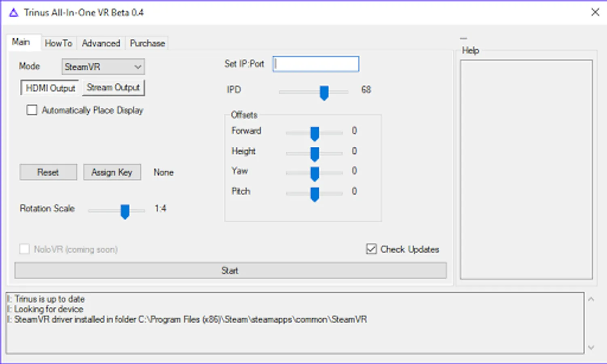Click the 'None' assigned key label
Viewport: 607px width, 364px height.
[163, 172]
